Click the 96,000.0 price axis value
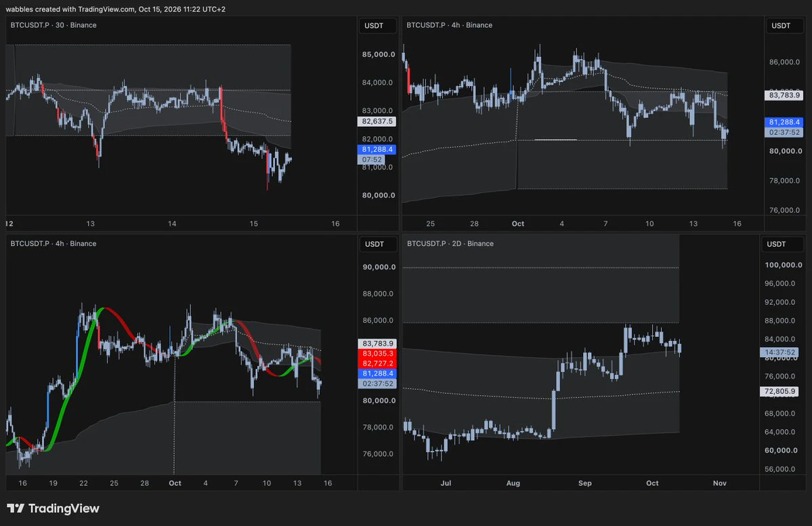This screenshot has height=526, width=812. [780, 283]
